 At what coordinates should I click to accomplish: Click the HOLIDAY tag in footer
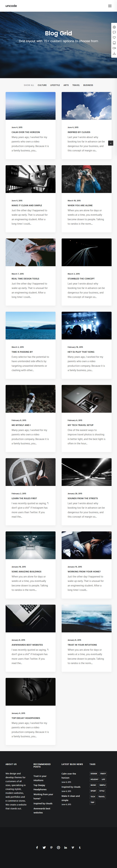pos(94,779)
